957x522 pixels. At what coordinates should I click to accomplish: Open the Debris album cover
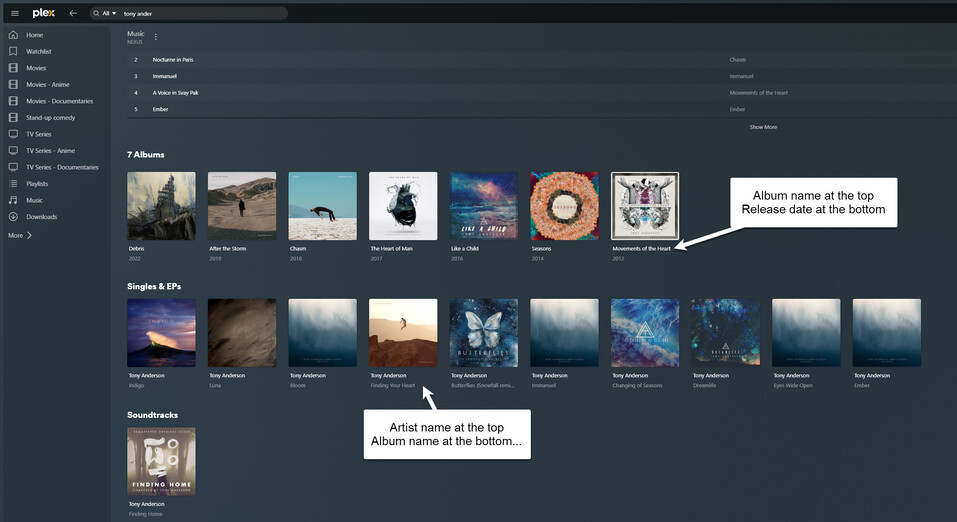pyautogui.click(x=161, y=206)
